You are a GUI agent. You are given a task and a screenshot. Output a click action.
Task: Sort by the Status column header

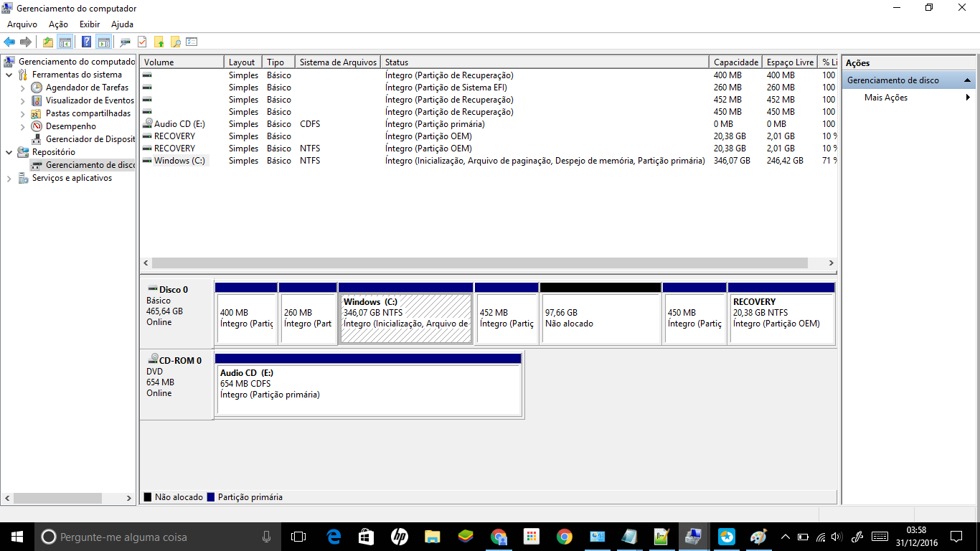pos(545,62)
